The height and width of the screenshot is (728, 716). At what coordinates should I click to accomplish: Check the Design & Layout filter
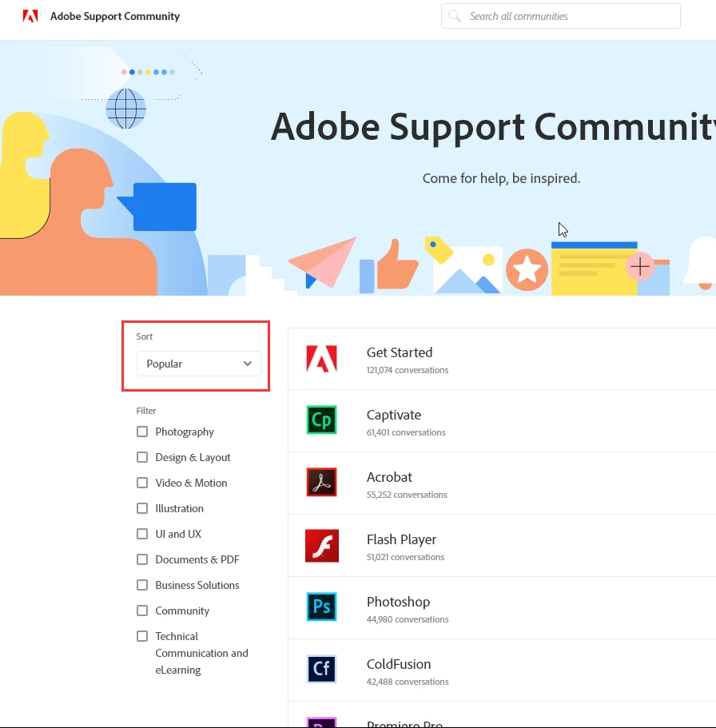[142, 457]
